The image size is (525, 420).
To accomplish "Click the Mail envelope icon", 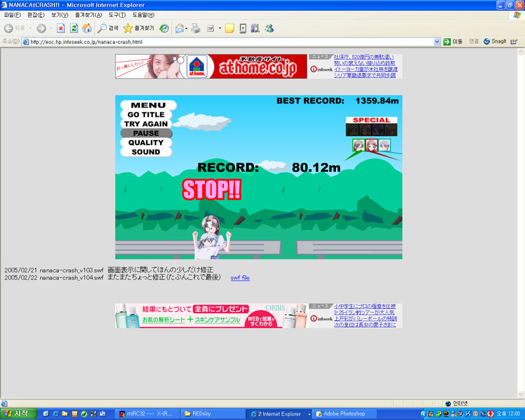I will point(178,28).
